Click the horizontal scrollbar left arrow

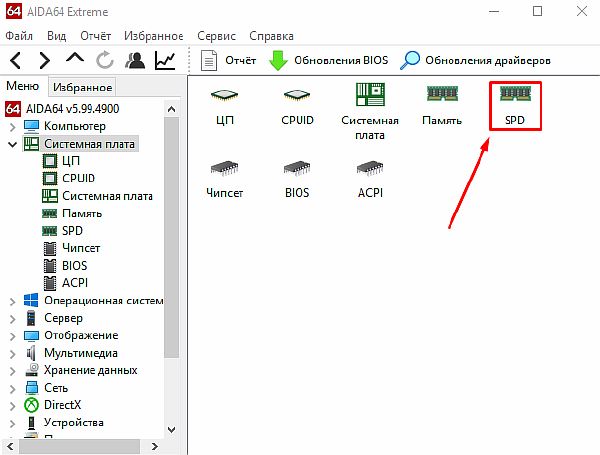10,446
